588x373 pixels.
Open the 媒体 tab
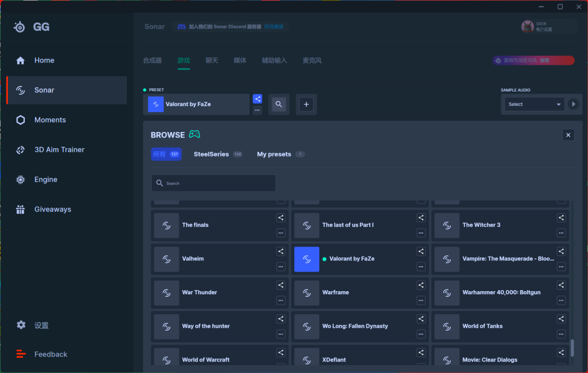(x=240, y=61)
